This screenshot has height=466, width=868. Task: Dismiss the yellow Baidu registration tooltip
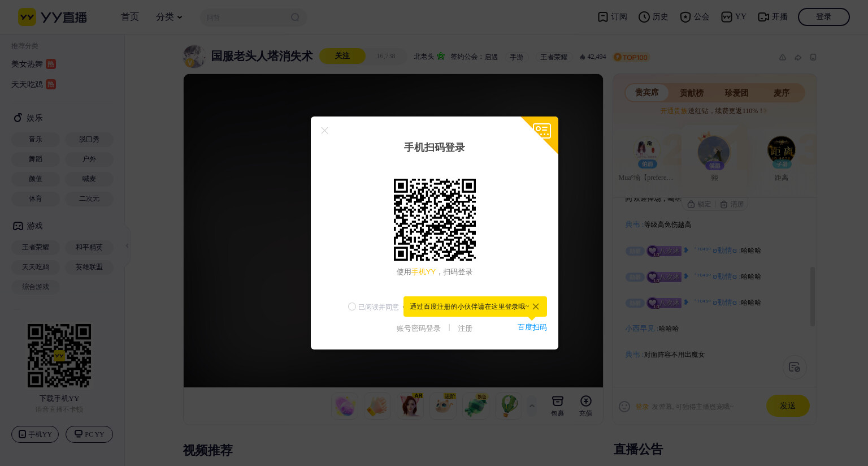[536, 307]
